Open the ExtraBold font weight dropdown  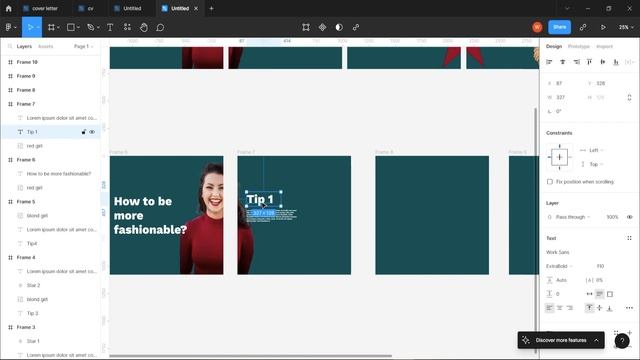[x=559, y=266]
